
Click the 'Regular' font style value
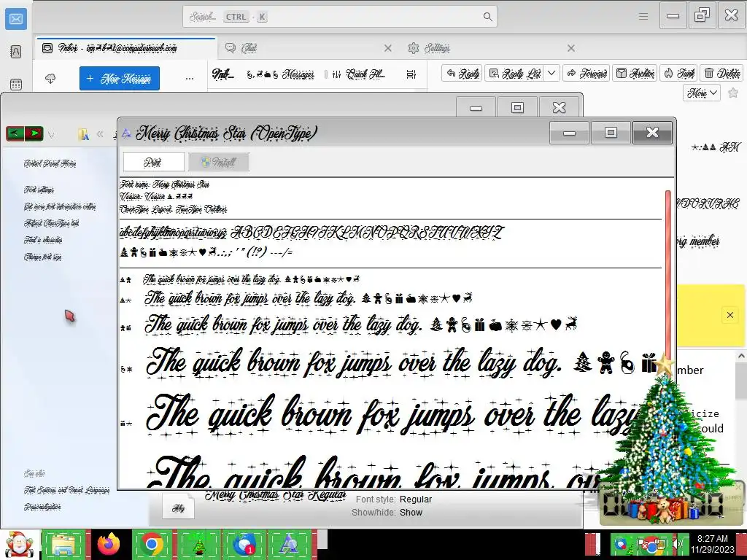(415, 499)
